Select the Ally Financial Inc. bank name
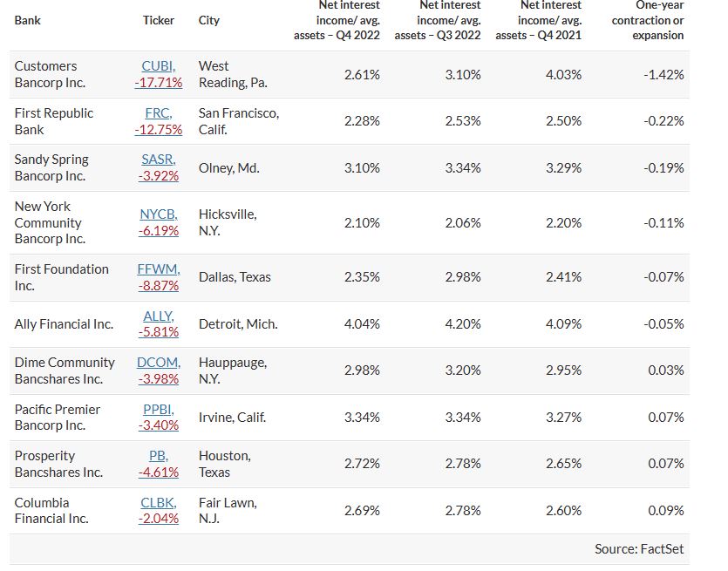Image resolution: width=728 pixels, height=571 pixels. [x=64, y=323]
